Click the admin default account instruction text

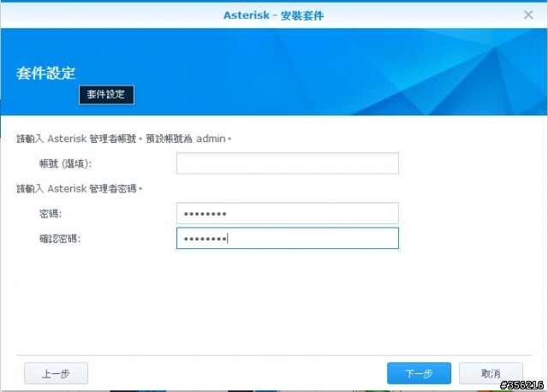[123, 139]
